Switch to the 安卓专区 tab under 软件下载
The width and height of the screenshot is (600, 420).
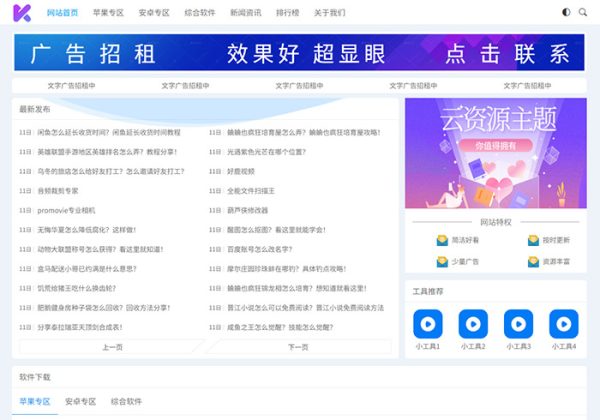pos(81,401)
